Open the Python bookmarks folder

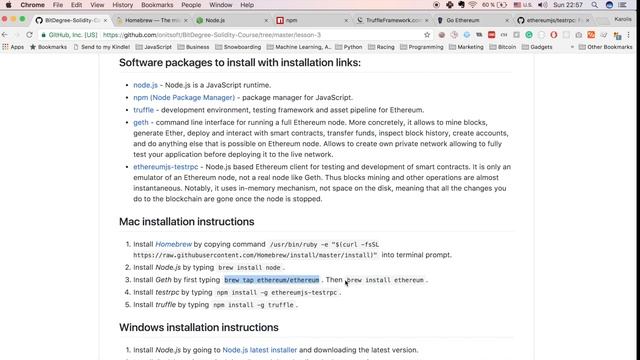[x=349, y=47]
